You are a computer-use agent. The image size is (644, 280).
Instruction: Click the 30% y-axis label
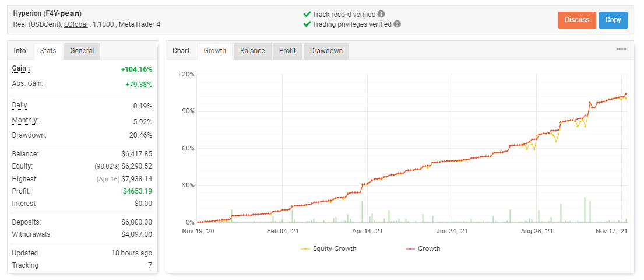tap(188, 185)
